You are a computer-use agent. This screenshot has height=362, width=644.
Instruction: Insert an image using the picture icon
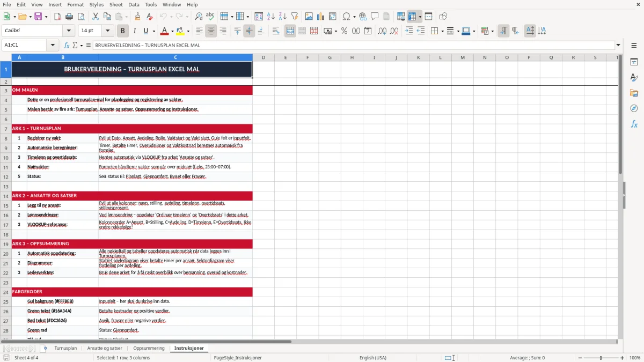(x=309, y=17)
